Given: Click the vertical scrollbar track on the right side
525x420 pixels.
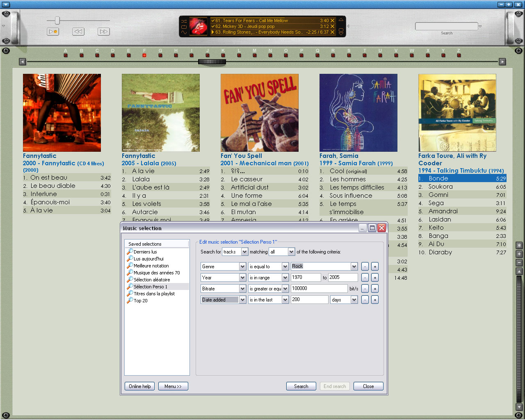Looking at the screenshot, I should pyautogui.click(x=519, y=339).
